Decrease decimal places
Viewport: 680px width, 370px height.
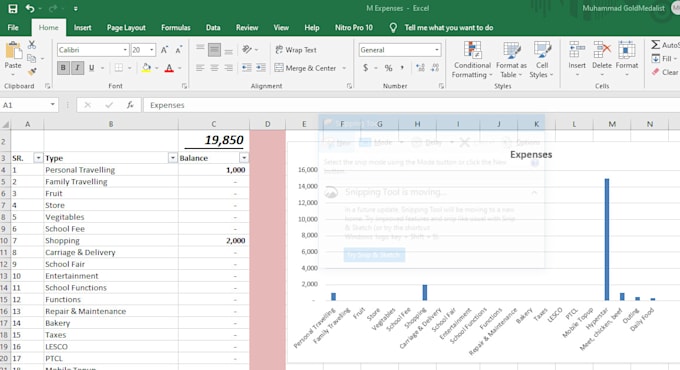click(435, 68)
